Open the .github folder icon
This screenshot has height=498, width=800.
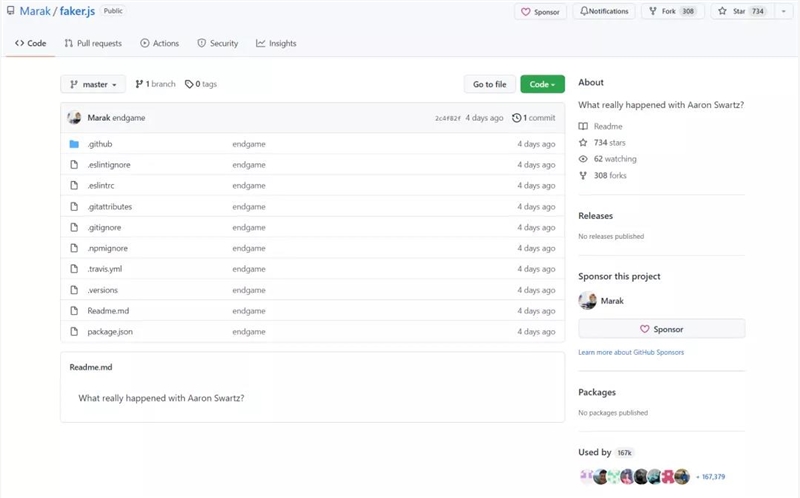pyautogui.click(x=74, y=144)
